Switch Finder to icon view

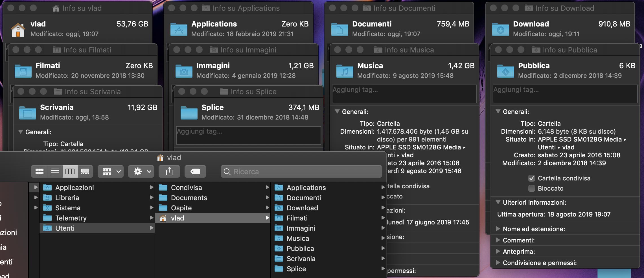(x=39, y=171)
